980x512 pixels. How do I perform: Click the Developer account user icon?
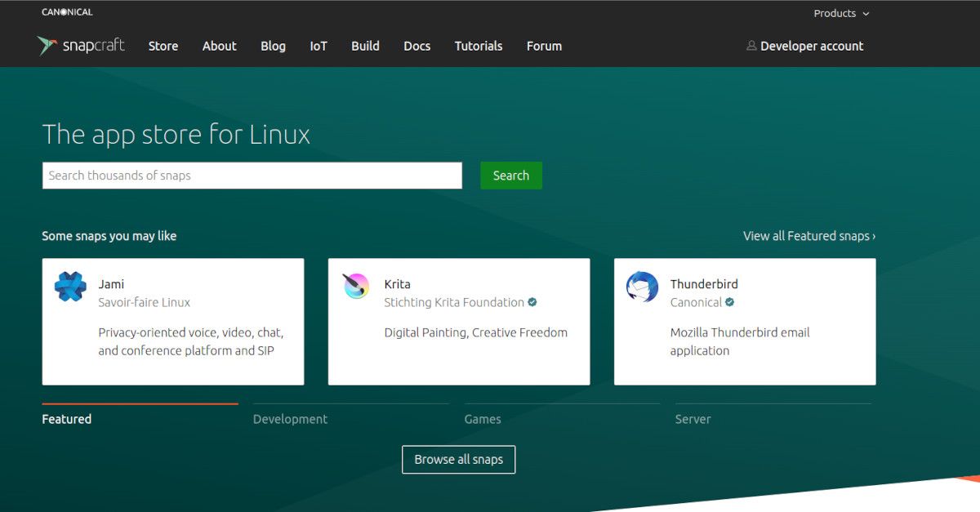(751, 46)
